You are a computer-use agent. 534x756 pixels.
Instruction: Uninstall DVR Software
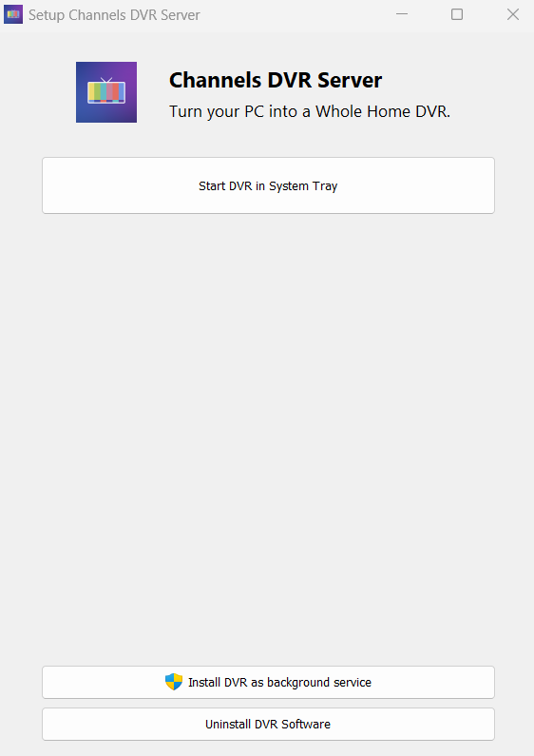click(268, 725)
